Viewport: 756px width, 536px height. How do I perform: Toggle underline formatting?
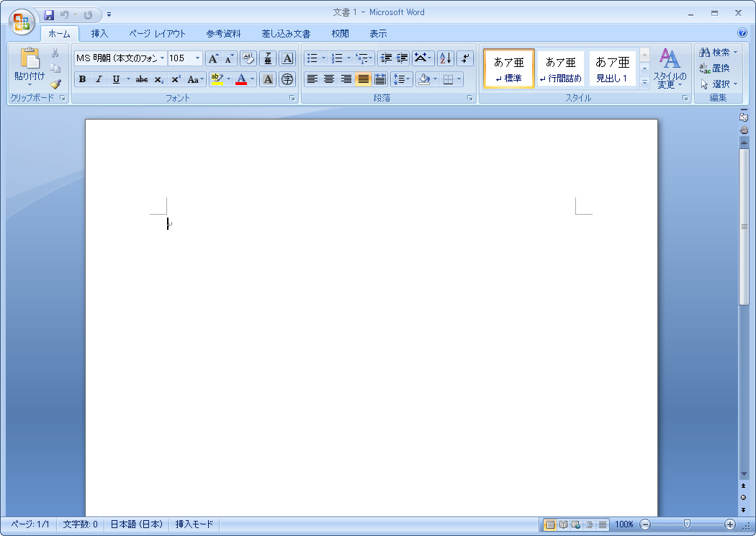tap(116, 79)
